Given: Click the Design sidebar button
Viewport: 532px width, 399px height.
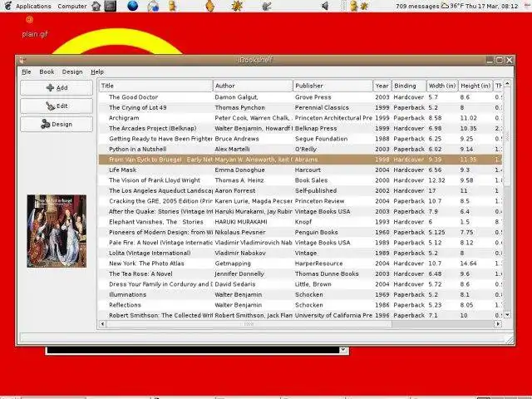Looking at the screenshot, I should [x=57, y=124].
